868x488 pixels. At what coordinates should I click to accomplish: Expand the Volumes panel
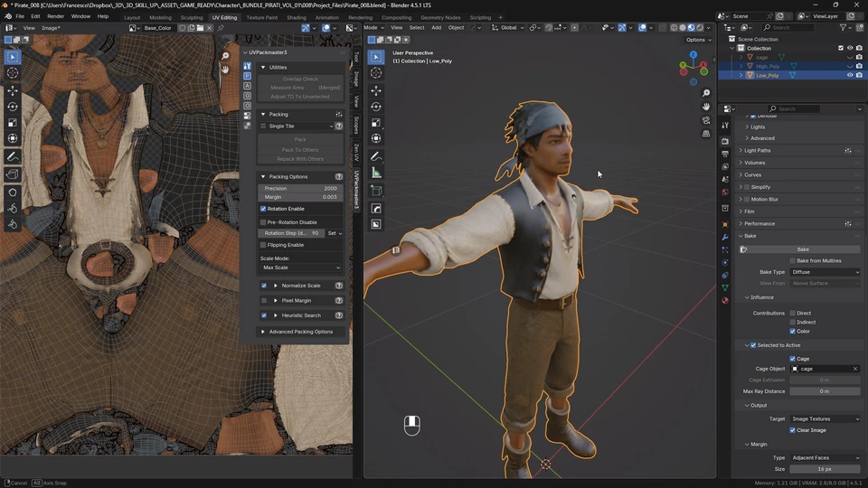[754, 163]
